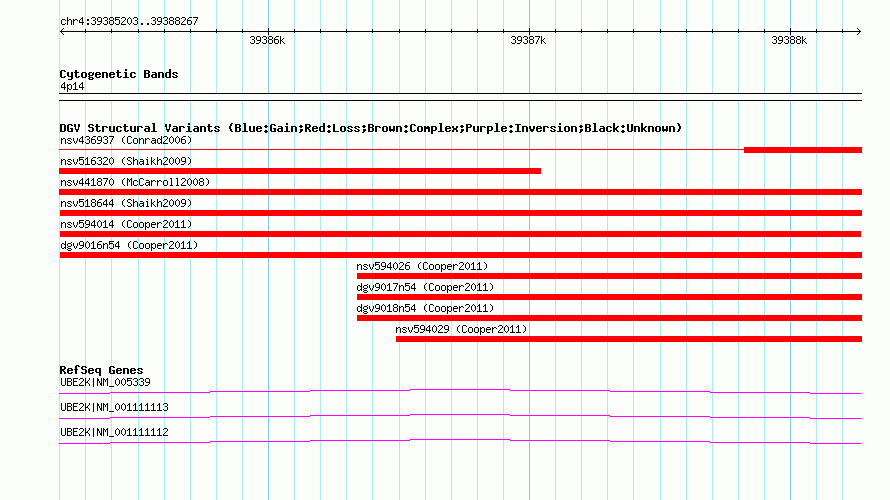The height and width of the screenshot is (500, 890).
Task: Click the magenta line of UBE2K|NM_001111113
Action: [x=460, y=416]
